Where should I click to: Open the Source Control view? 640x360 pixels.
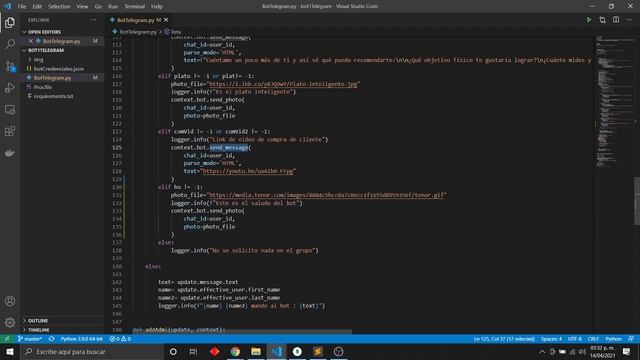pos(10,66)
